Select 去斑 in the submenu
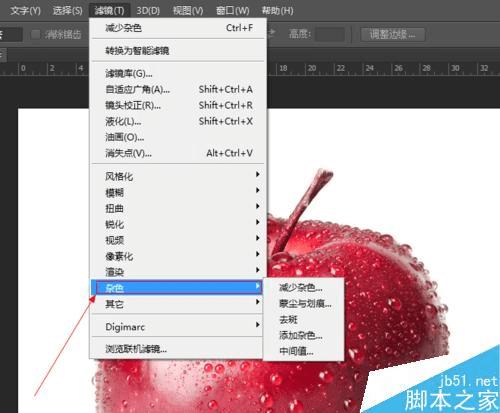The image size is (500, 413). [303, 319]
